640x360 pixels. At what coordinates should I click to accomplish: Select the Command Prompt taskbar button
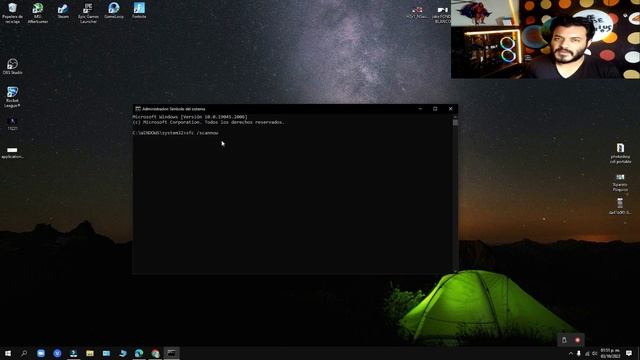pos(171,353)
